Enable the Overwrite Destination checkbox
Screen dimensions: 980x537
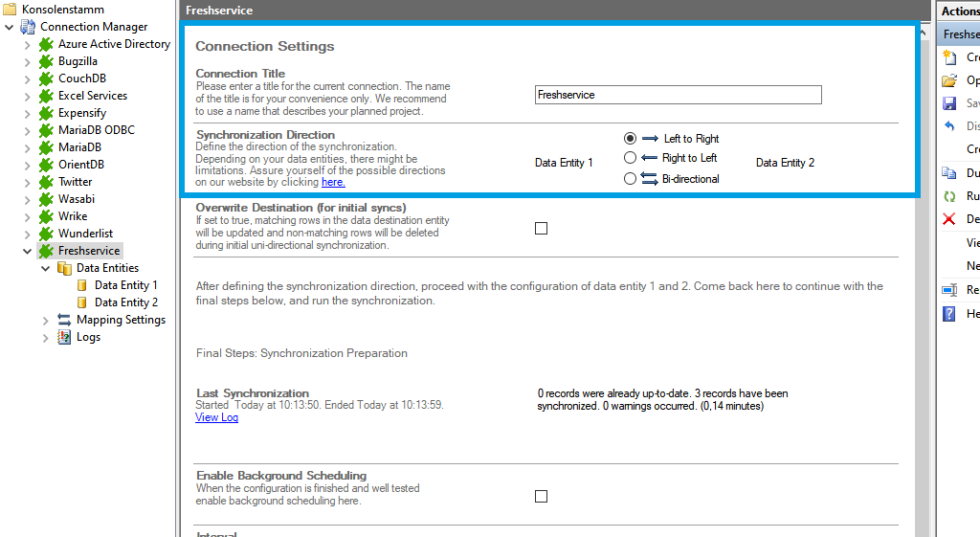(542, 228)
